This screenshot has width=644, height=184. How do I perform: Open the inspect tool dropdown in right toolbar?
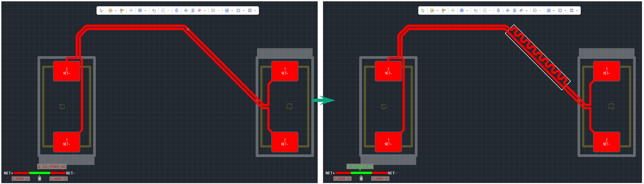pyautogui.click(x=526, y=11)
